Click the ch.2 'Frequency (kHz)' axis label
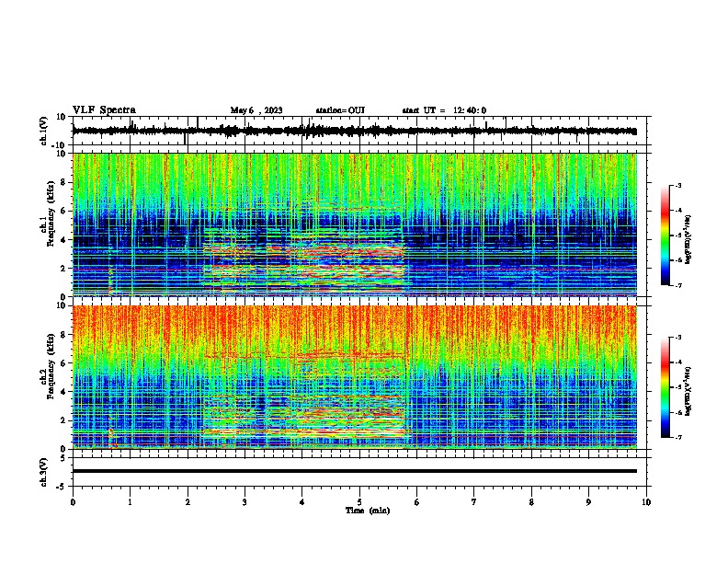This screenshot has width=728, height=563. (x=50, y=365)
